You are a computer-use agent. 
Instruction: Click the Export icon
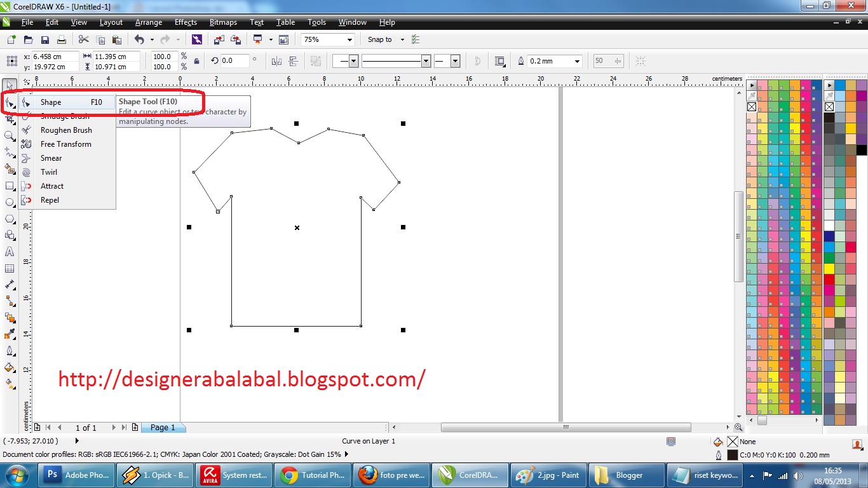click(x=236, y=39)
